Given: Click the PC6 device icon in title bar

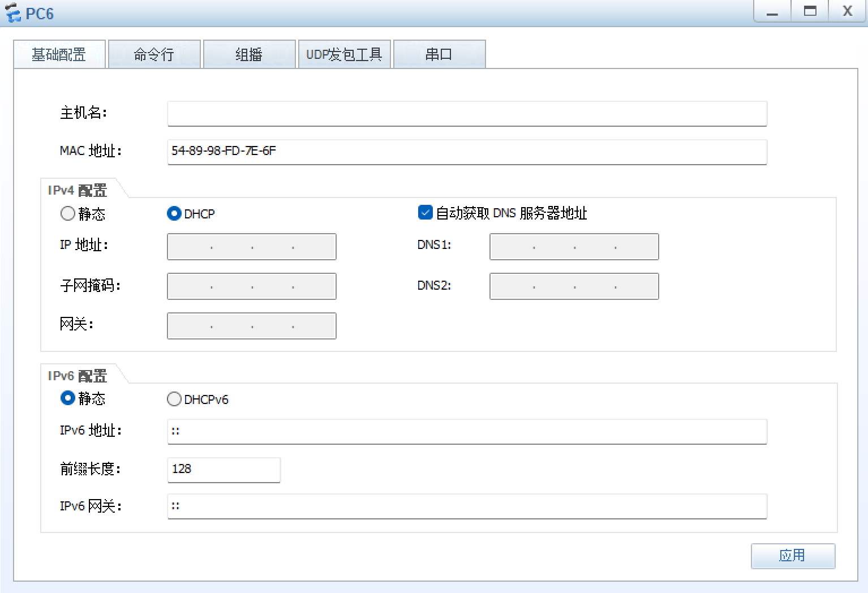Looking at the screenshot, I should pos(12,12).
